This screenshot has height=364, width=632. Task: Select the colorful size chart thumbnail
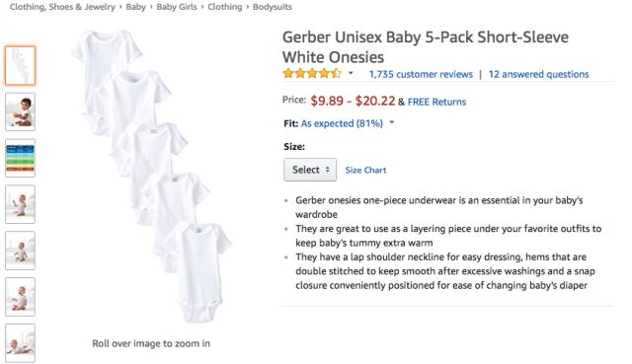(20, 158)
